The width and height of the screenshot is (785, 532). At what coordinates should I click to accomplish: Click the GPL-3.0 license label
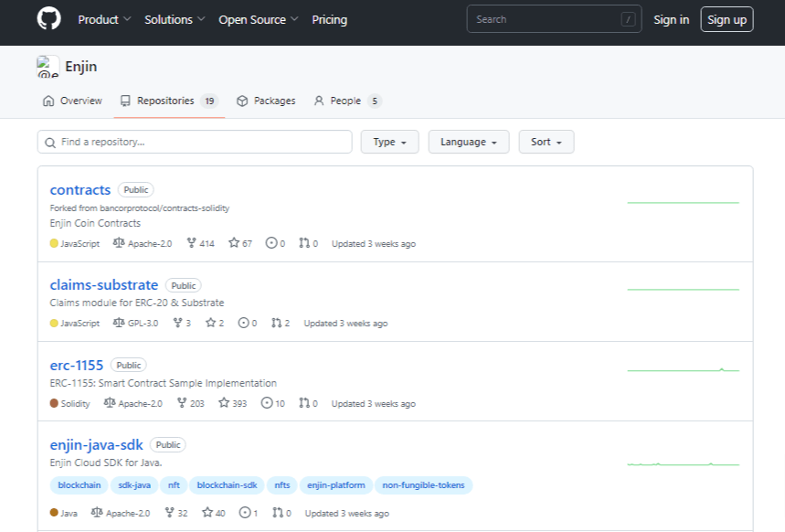pyautogui.click(x=143, y=323)
